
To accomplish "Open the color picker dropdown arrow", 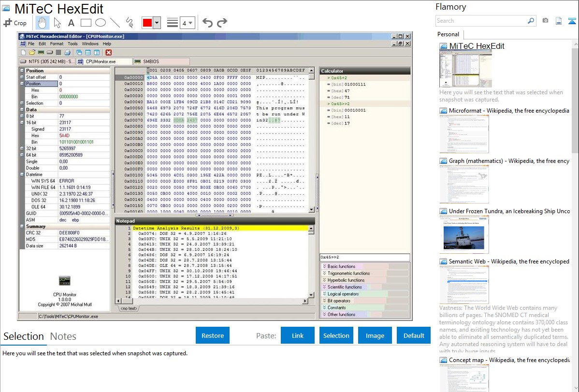I will [157, 23].
